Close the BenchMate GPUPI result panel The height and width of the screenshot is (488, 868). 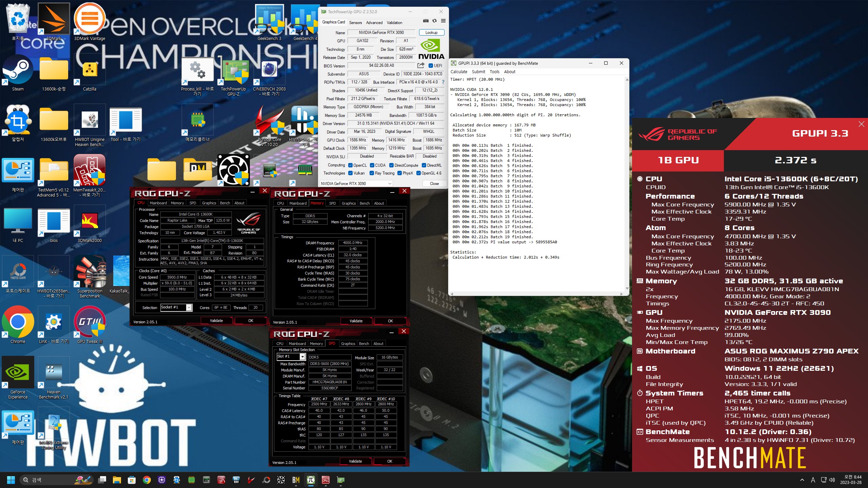[861, 124]
